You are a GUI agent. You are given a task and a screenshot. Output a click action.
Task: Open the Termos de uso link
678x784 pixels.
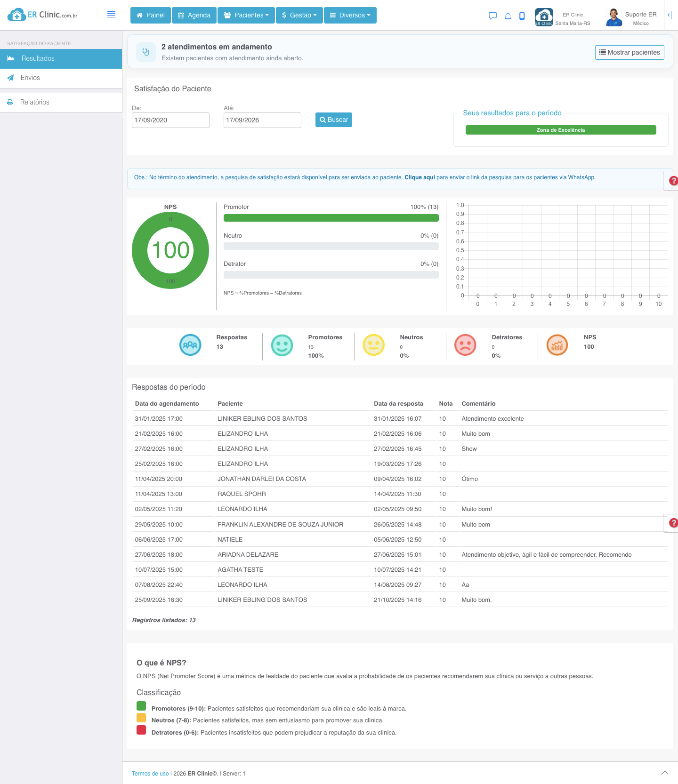click(x=150, y=774)
